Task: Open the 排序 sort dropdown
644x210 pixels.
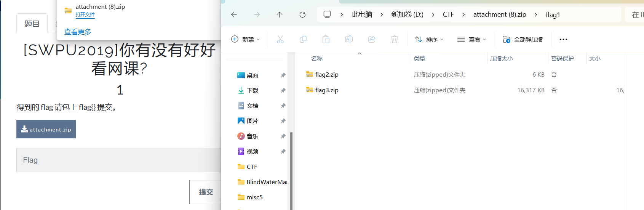Action: (429, 39)
